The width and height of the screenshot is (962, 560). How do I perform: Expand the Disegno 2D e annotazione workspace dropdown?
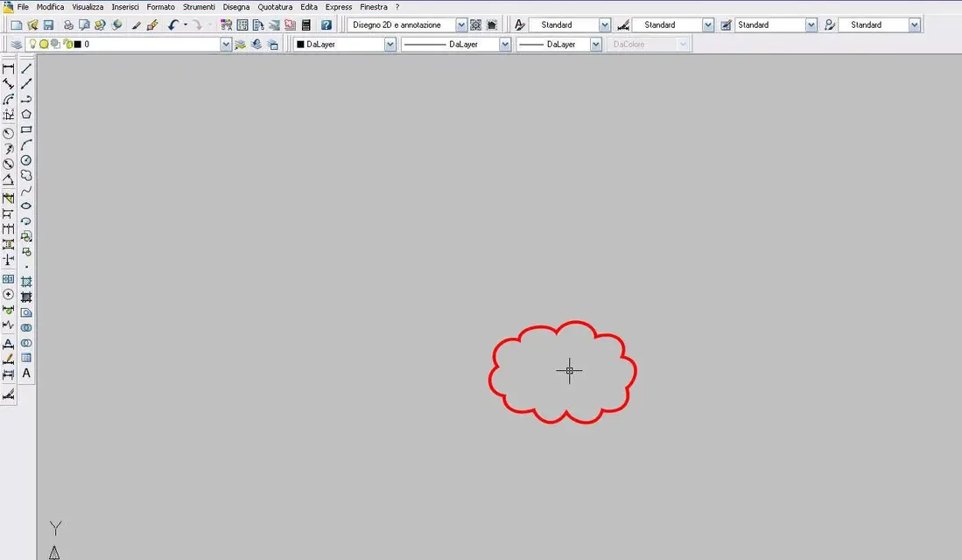coord(461,25)
